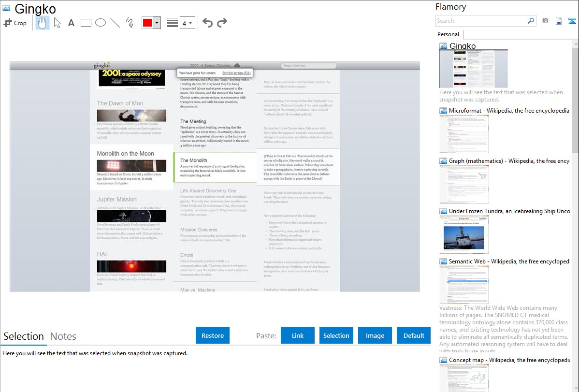Click the Under Frozen Tundra title

pos(509,211)
